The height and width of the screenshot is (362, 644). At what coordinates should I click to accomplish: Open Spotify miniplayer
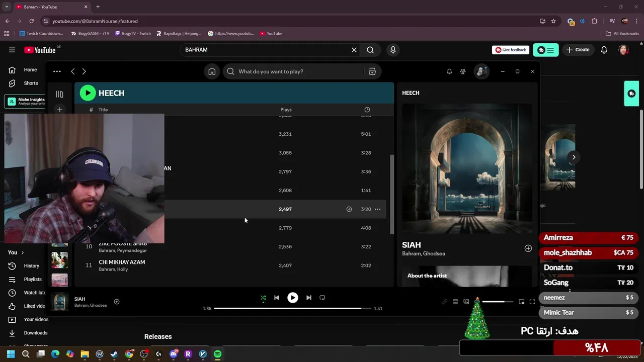tap(522, 302)
